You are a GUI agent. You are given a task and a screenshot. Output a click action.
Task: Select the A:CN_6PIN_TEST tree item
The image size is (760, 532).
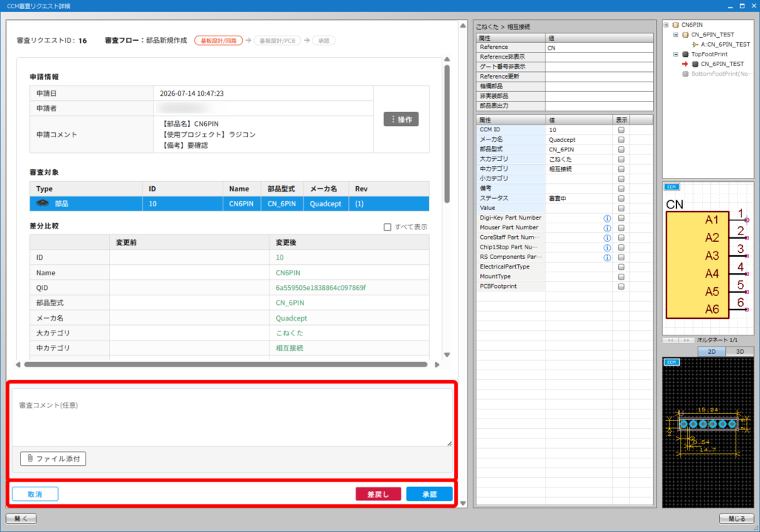pyautogui.click(x=725, y=45)
